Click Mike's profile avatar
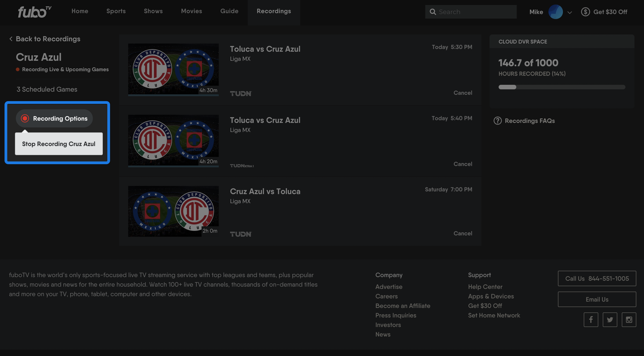 coord(555,12)
